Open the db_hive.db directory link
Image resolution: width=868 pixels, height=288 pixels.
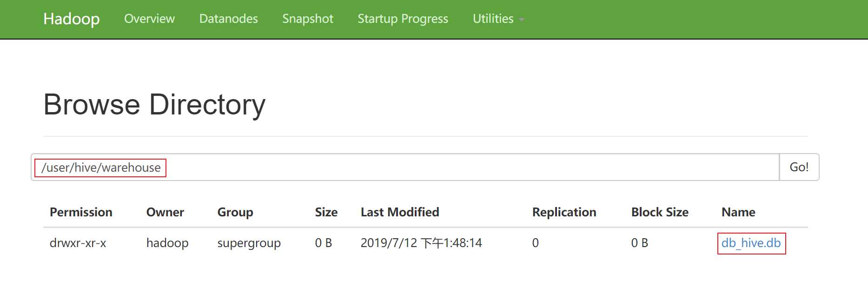(x=751, y=243)
